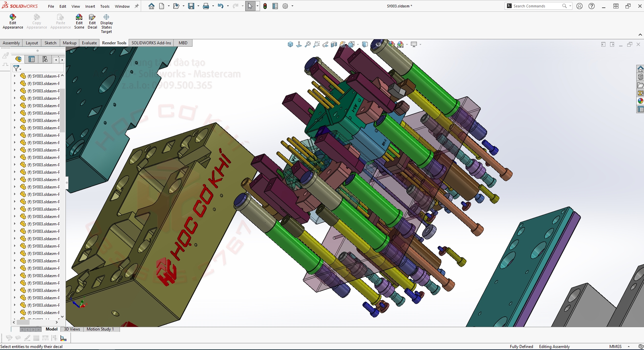Expand the Undo history dropdown arrow

(x=228, y=6)
